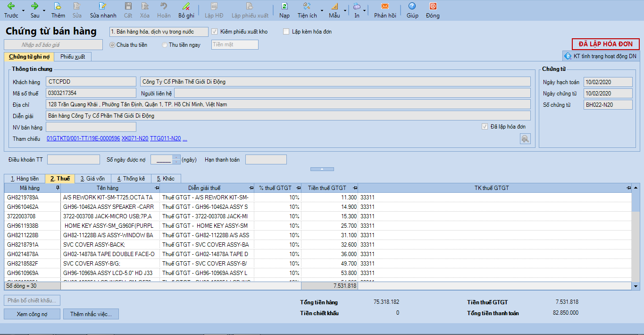Open Phản hồi feedback
Screen dimensions: 644x335
pyautogui.click(x=385, y=10)
